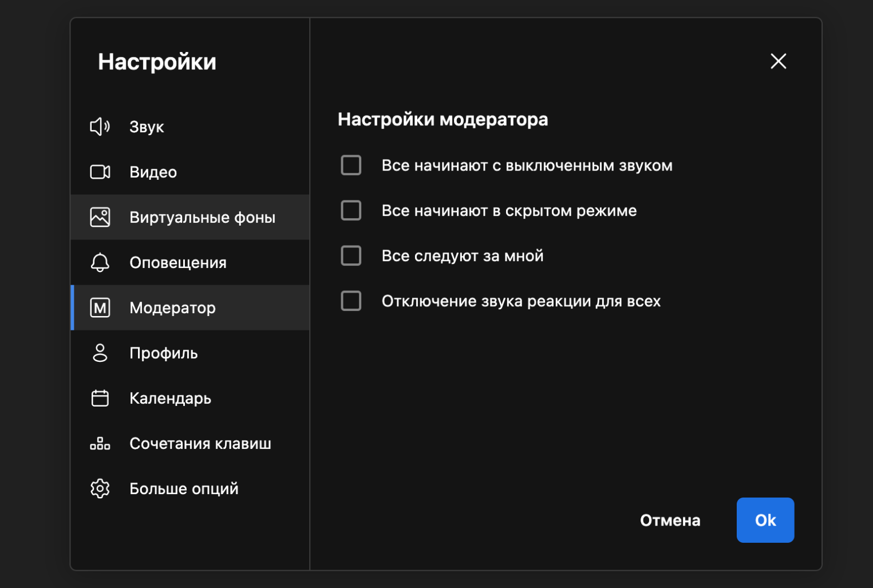The height and width of the screenshot is (588, 873).
Task: Confirm settings with the Ok button
Action: tap(765, 520)
